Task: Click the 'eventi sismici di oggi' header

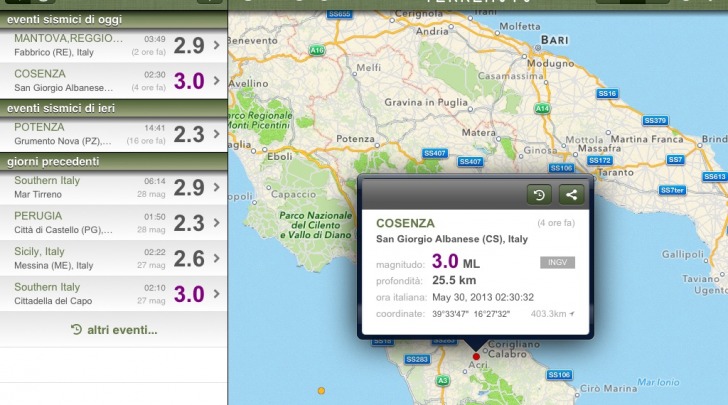Action: pyautogui.click(x=114, y=20)
